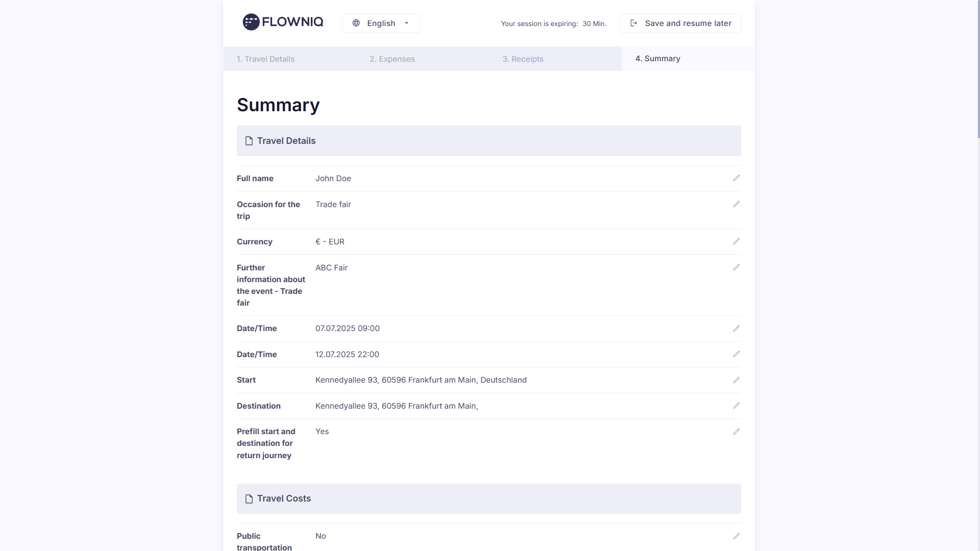Click the FLOWNIQ logo

click(283, 22)
